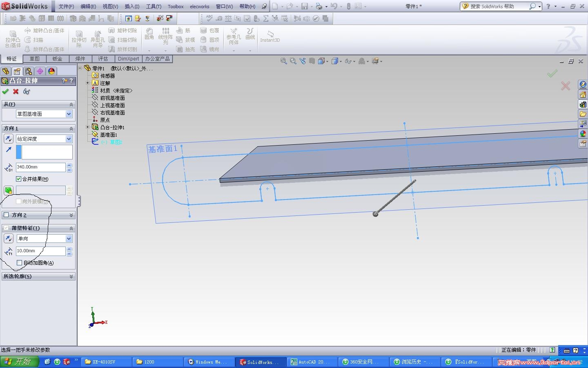Image resolution: width=588 pixels, height=368 pixels.
Task: Open the Appearances tab in task pane
Action: pyautogui.click(x=583, y=134)
